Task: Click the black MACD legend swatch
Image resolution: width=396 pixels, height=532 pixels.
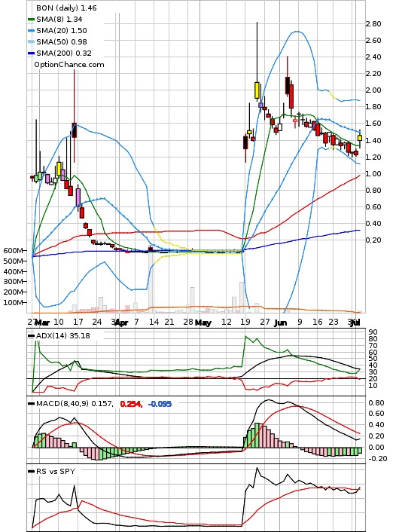Action: click(x=31, y=404)
